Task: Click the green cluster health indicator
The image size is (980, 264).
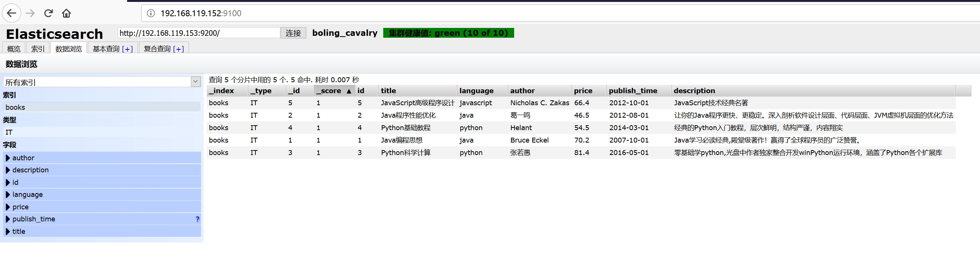Action: [449, 33]
